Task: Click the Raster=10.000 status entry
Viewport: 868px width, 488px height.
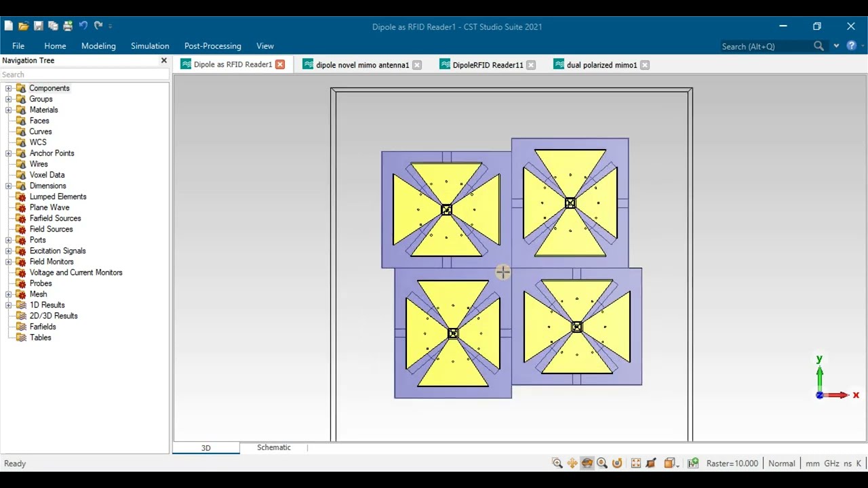Action: click(732, 464)
